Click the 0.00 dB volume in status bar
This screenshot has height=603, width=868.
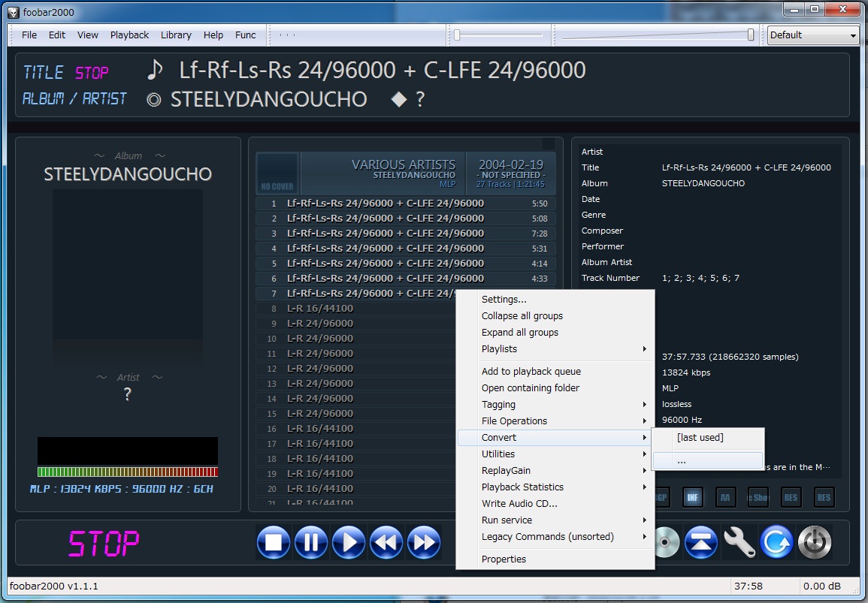[x=822, y=586]
